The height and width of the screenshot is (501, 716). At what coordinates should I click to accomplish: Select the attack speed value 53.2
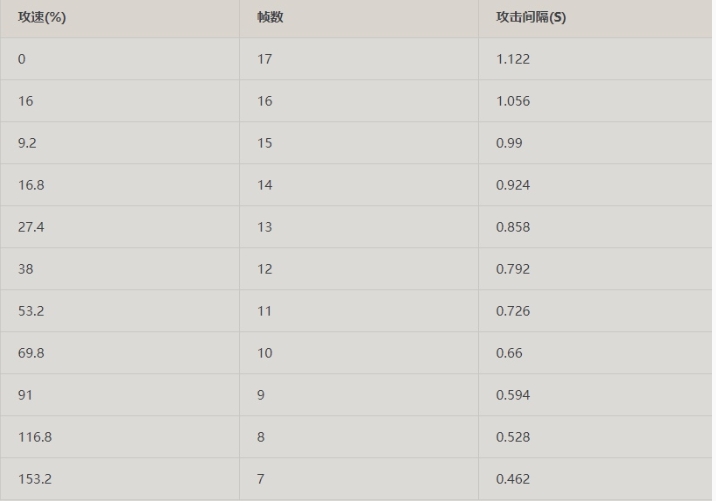[x=31, y=311]
